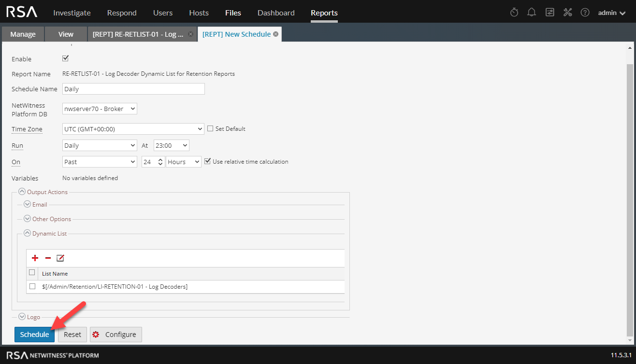This screenshot has width=636, height=364.
Task: Open the Time Zone dropdown
Action: [133, 129]
